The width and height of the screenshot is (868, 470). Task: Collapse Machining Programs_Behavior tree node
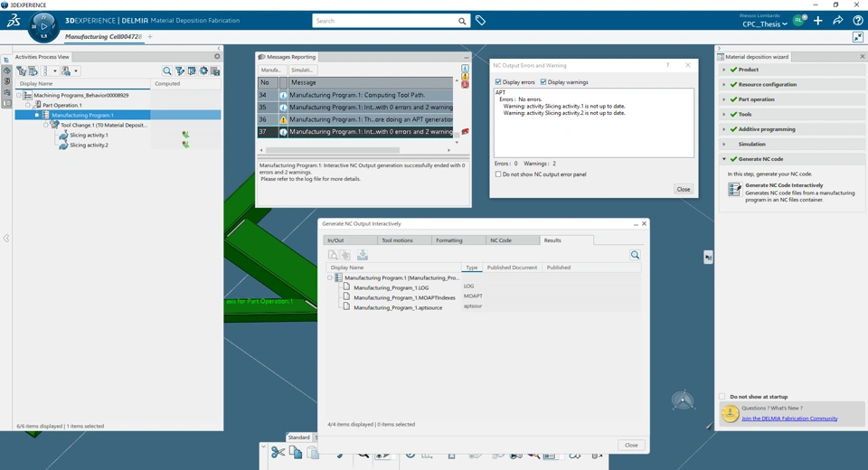click(19, 95)
